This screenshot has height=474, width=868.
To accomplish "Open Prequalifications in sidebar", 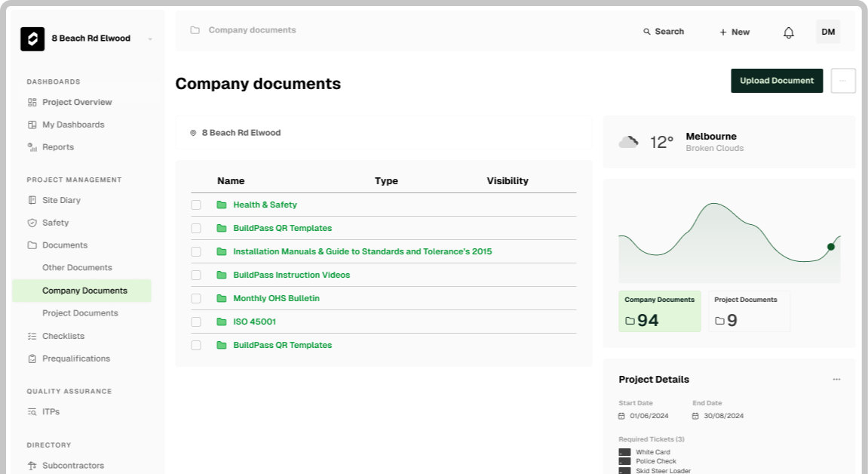I will 76,359.
